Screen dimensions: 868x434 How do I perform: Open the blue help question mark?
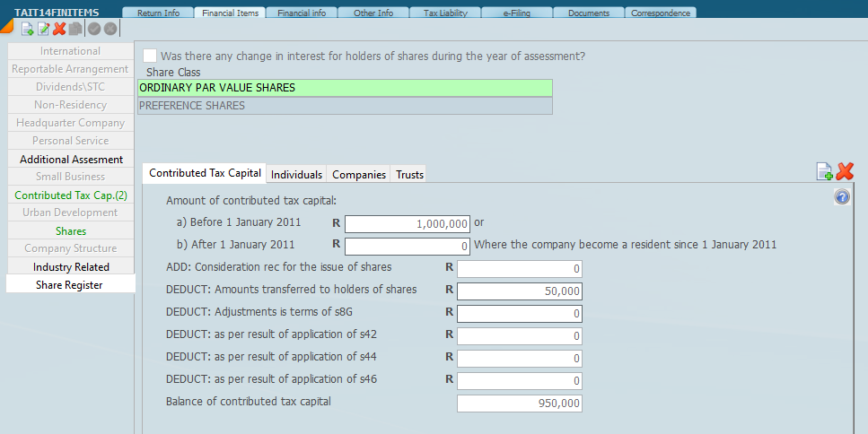pos(842,197)
